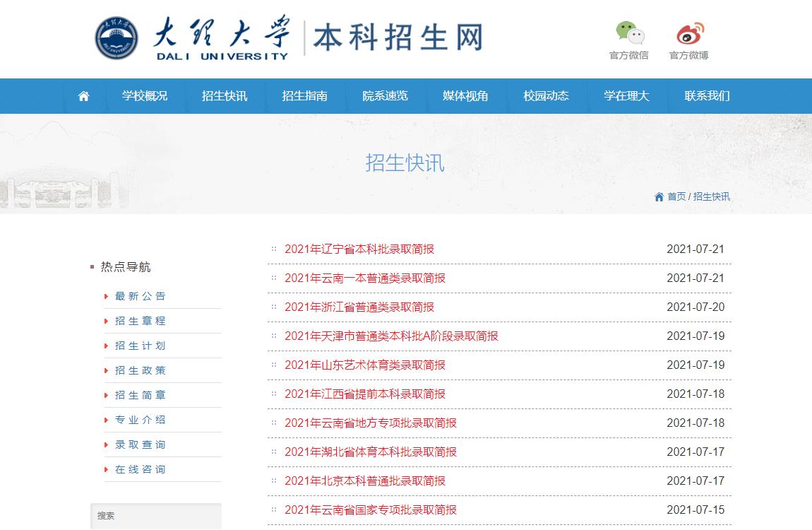Image resolution: width=812 pixels, height=530 pixels.
Task: Click the 招生快讯 page banner title
Action: pos(405,163)
